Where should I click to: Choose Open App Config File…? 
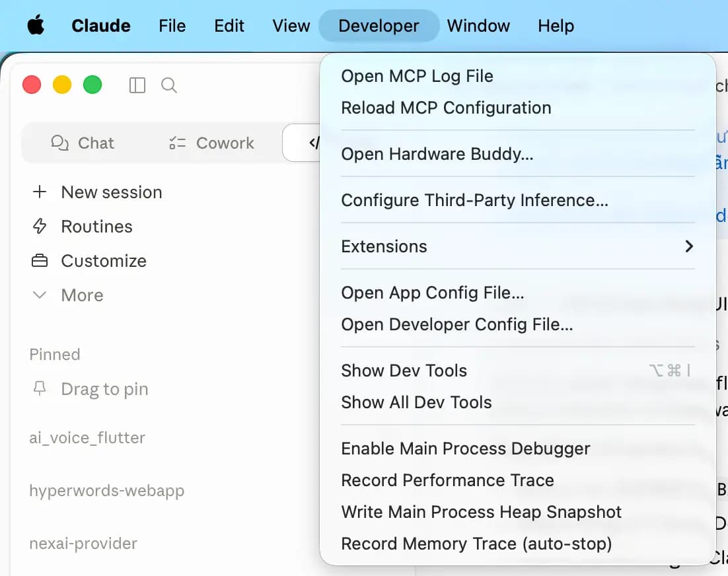click(x=518, y=293)
